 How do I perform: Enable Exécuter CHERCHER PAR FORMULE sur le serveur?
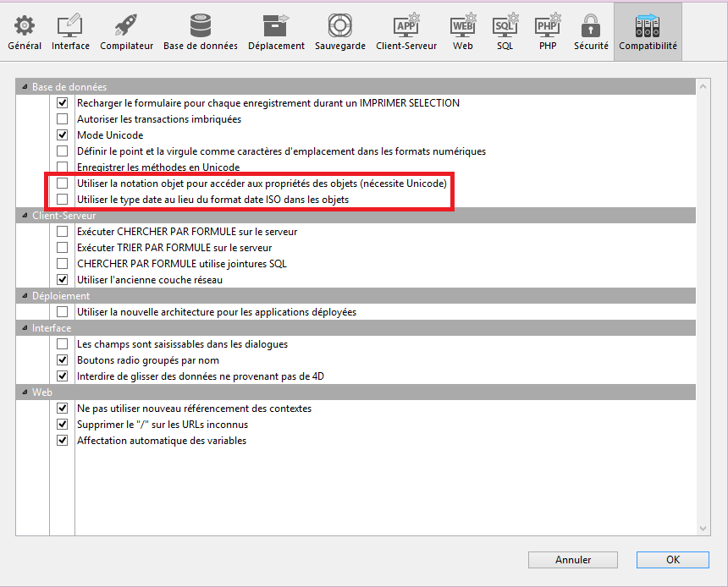click(x=62, y=231)
